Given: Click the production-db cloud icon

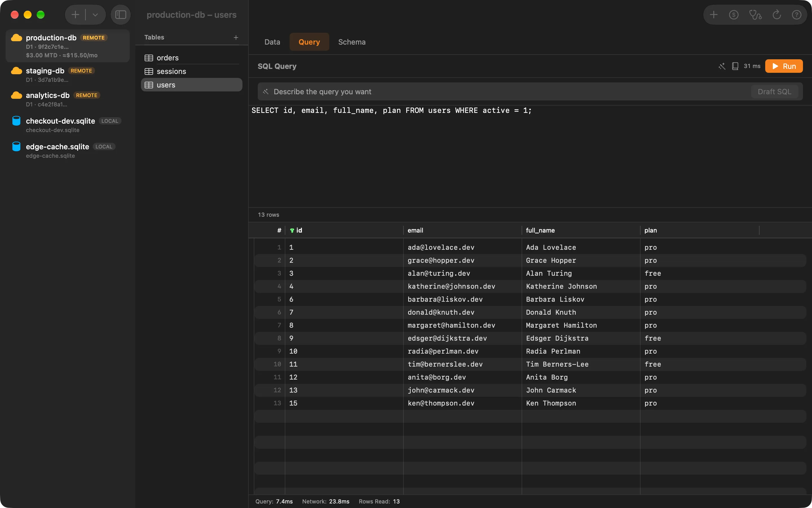Looking at the screenshot, I should (16, 38).
